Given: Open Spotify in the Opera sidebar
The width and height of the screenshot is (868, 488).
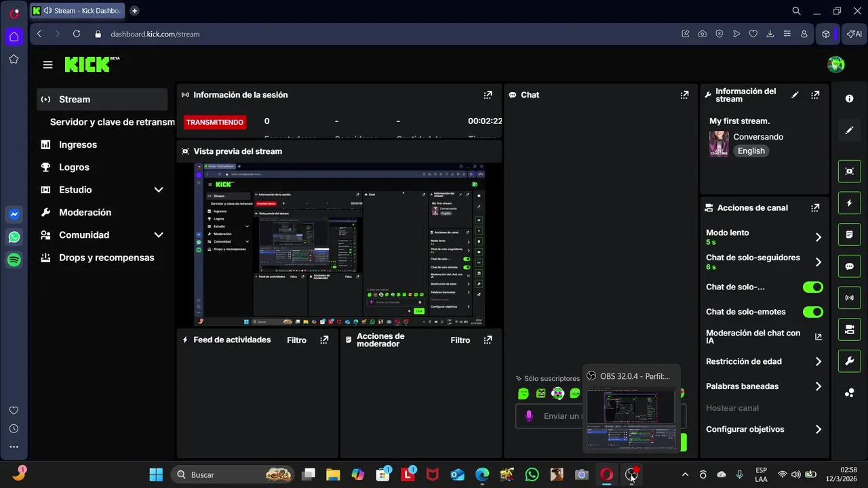Looking at the screenshot, I should click(14, 260).
